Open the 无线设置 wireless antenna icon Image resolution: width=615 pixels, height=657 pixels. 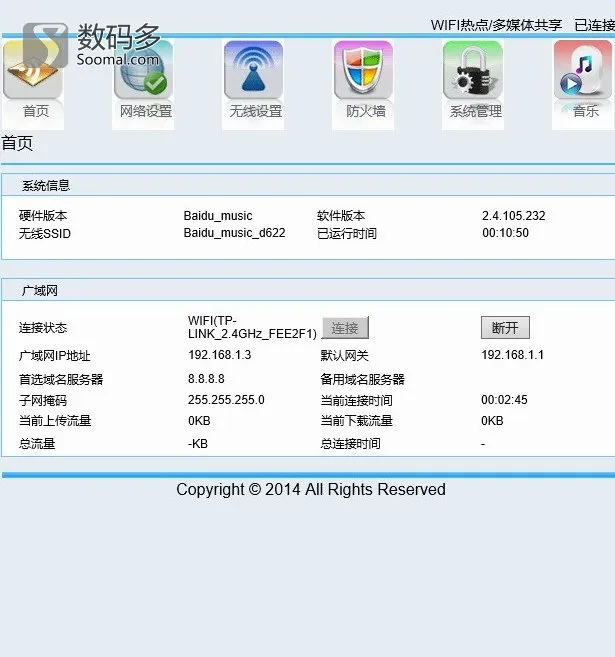coord(253,70)
